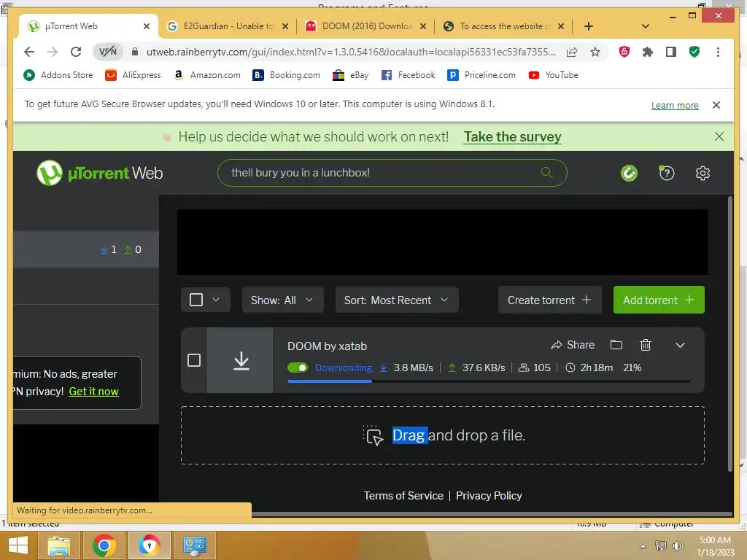
Task: Open the help question mark icon
Action: point(666,173)
